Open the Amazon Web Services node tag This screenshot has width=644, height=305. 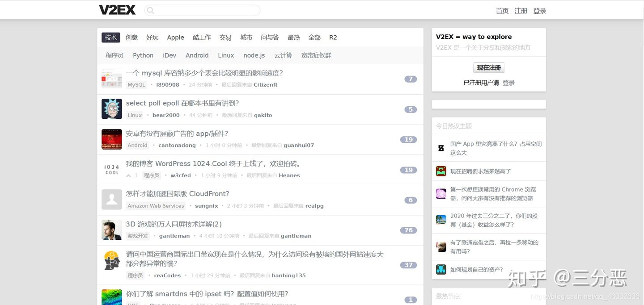(156, 206)
